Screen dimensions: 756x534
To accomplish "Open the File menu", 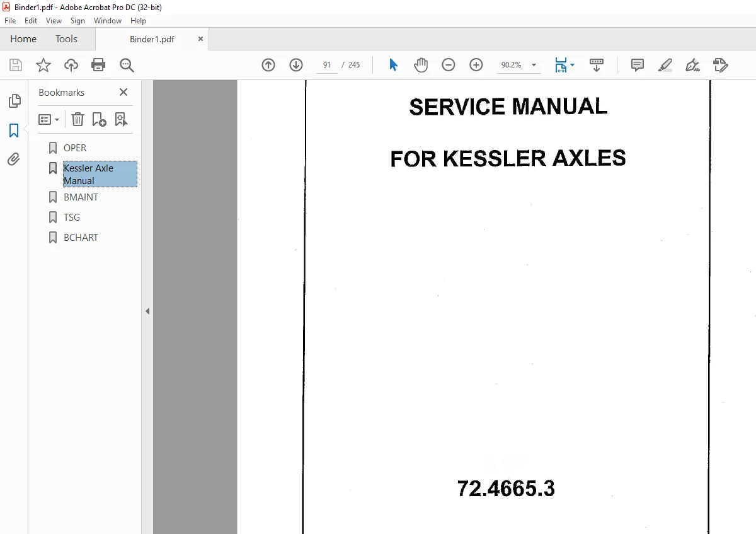I will point(10,21).
